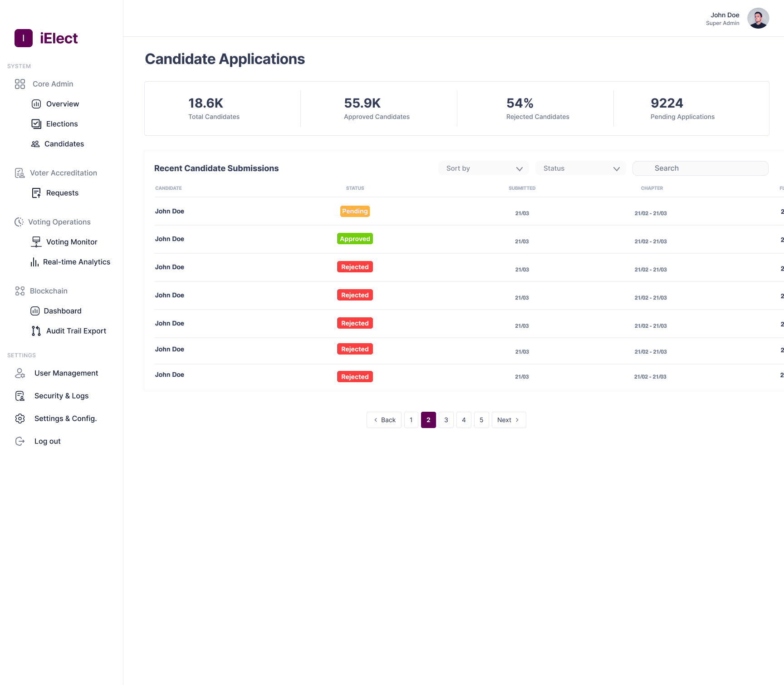Click the Recent Candidate Submissions heading
Viewport: 784px width, 685px height.
(216, 168)
